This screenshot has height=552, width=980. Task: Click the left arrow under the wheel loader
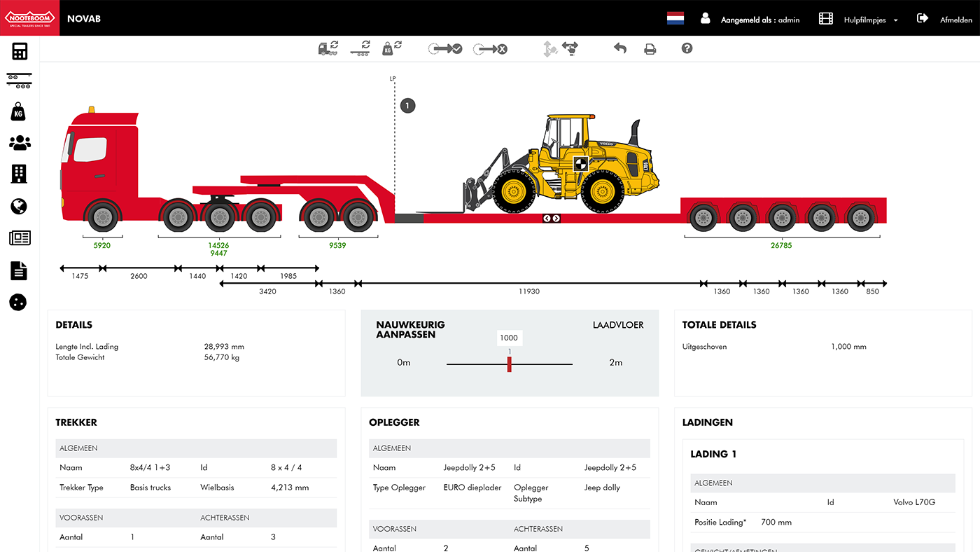point(547,219)
